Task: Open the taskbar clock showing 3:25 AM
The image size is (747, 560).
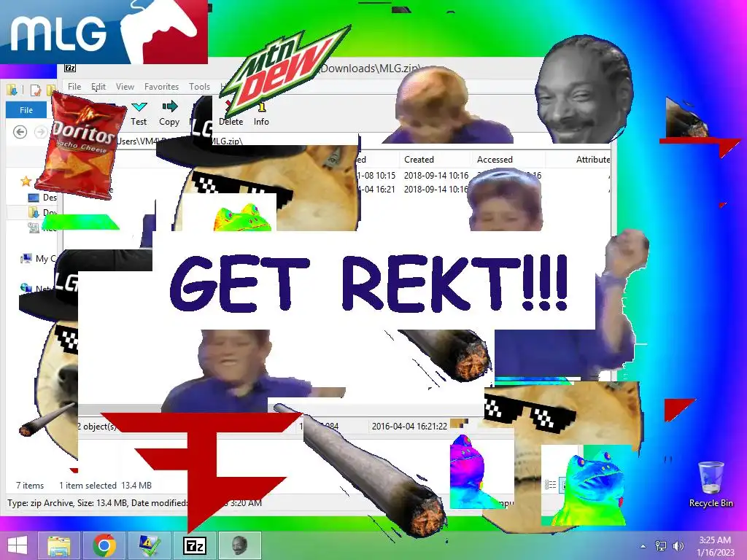Action: coord(715,546)
